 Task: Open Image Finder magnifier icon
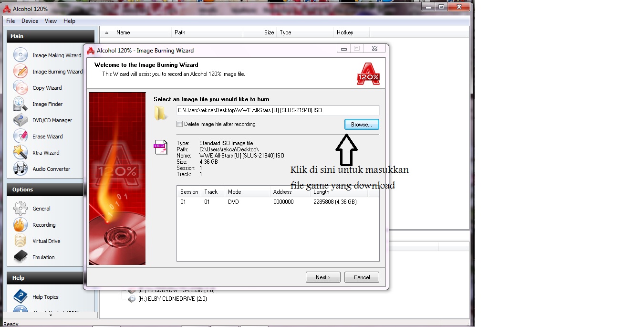click(21, 104)
